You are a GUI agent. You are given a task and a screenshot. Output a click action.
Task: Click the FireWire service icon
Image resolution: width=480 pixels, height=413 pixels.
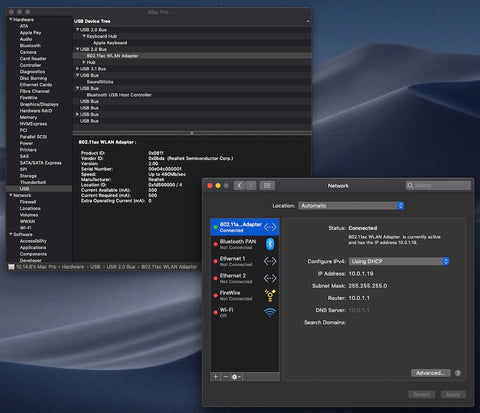pyautogui.click(x=270, y=295)
